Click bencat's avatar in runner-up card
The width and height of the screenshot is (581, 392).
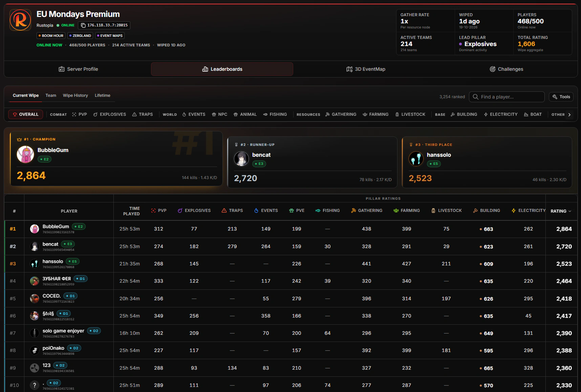coord(241,159)
